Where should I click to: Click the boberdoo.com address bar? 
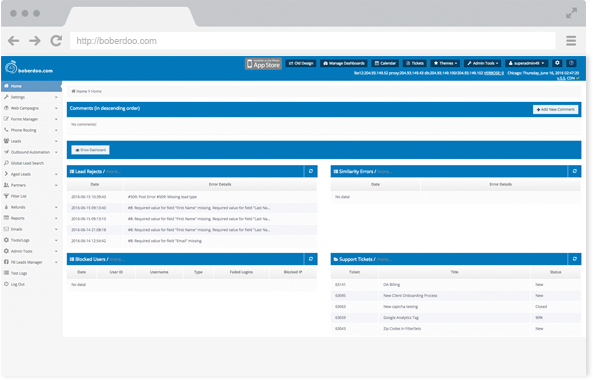[313, 41]
